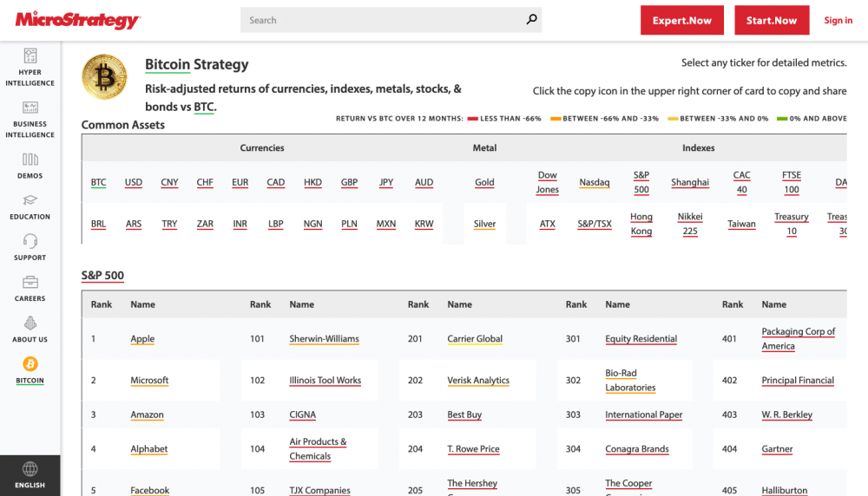868x496 pixels.
Task: Open the Taiwan index
Action: pyautogui.click(x=742, y=224)
